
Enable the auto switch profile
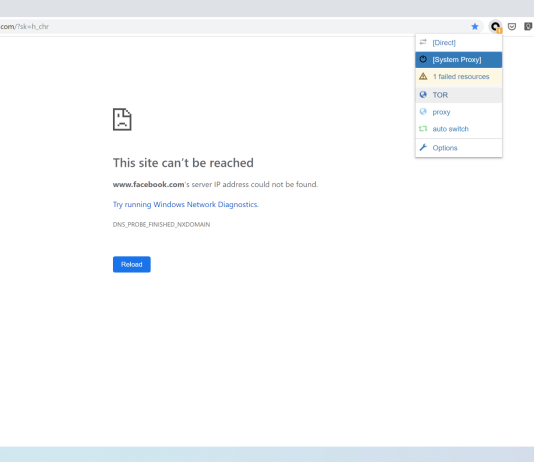458,129
